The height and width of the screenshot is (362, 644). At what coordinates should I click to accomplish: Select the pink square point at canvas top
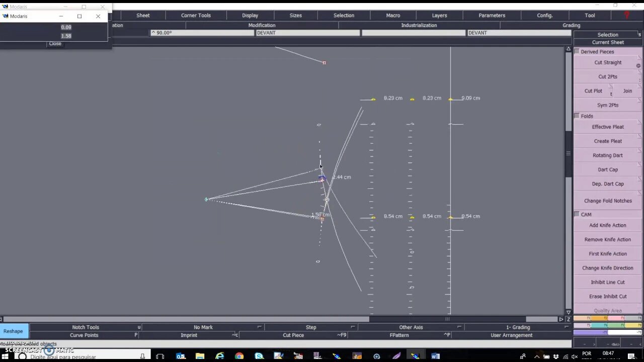pos(324,62)
